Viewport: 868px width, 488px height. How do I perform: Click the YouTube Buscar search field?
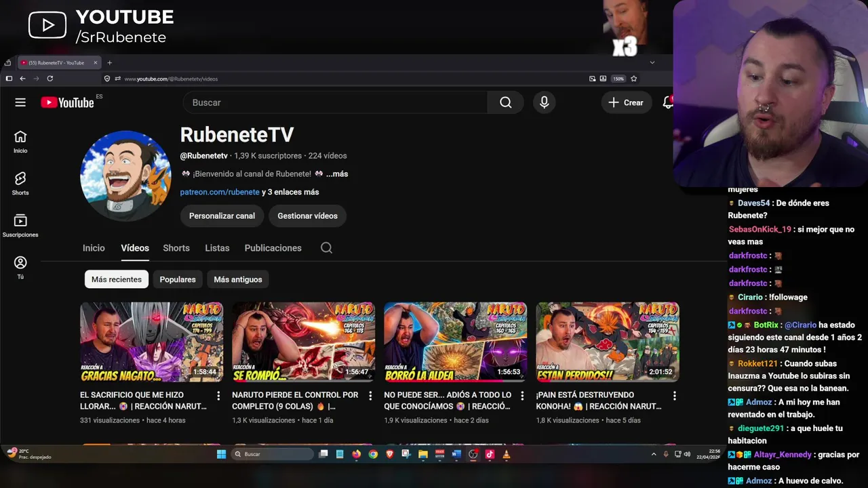(x=335, y=102)
